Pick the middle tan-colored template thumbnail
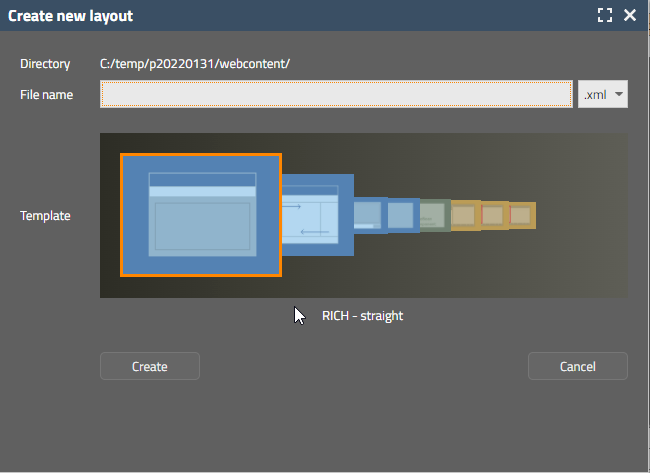650x473 pixels. (x=494, y=215)
